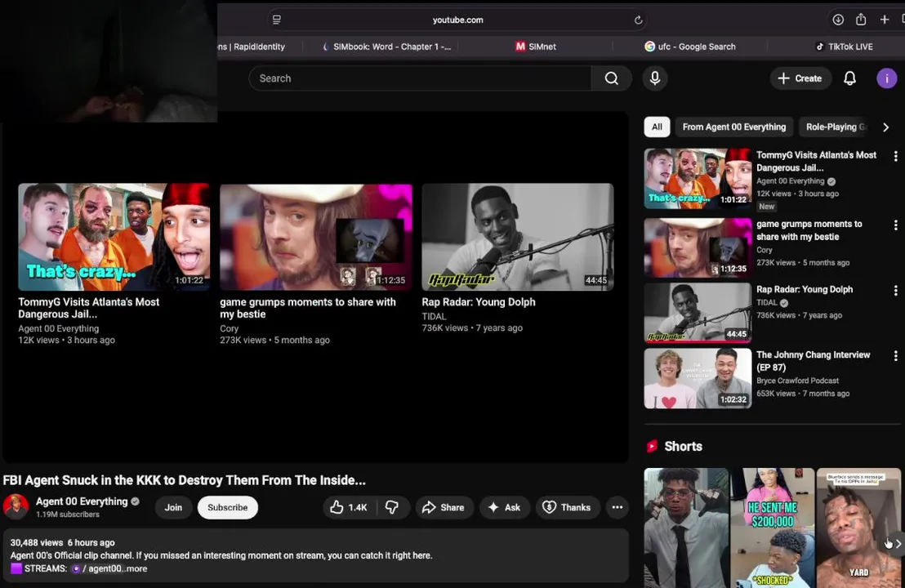Click the Agent 00 Everything channel avatar

(16, 506)
